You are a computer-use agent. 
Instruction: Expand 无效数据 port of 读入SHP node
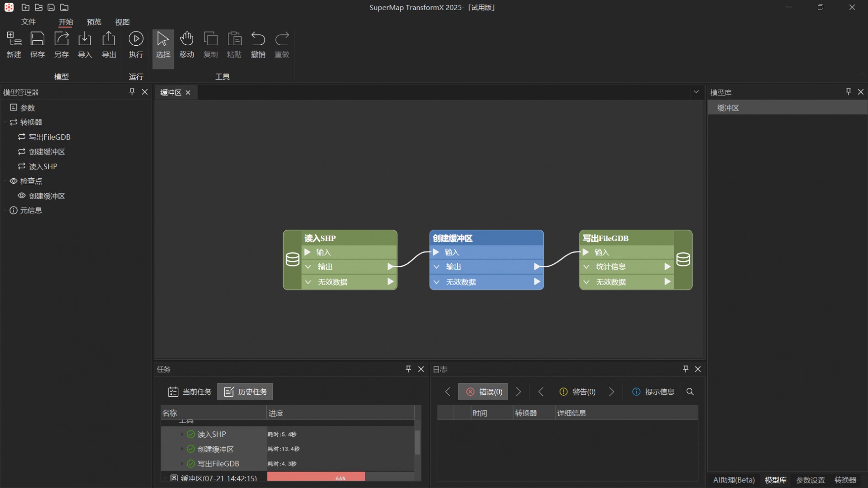(308, 282)
